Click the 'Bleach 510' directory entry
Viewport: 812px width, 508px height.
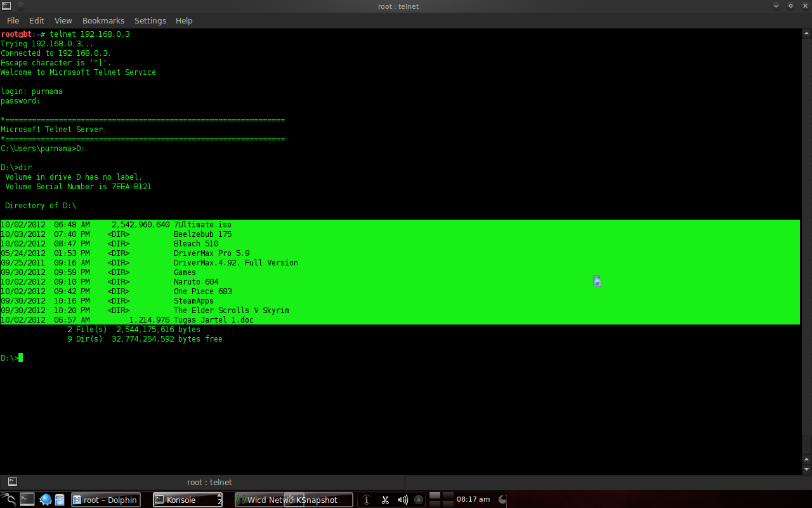196,244
